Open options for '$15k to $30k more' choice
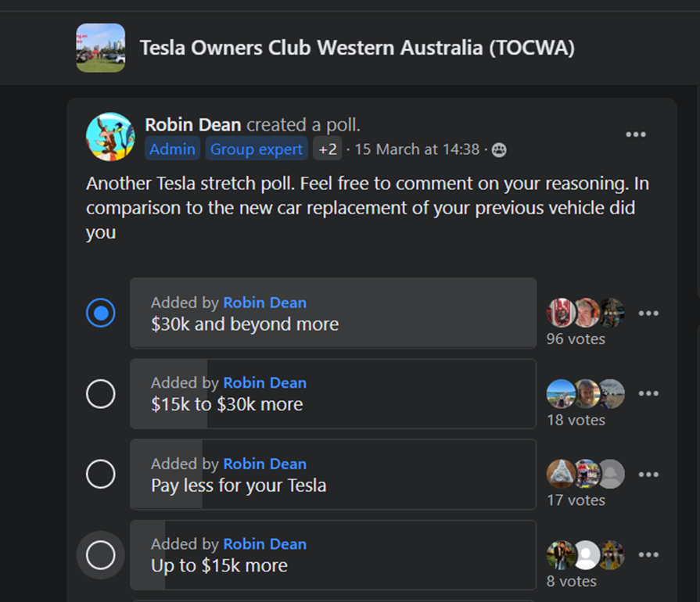Screen dimensions: 700x602 648,393
